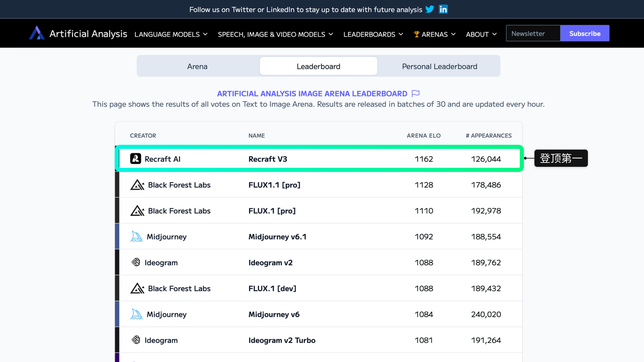Click the Subscribe button
This screenshot has width=644, height=362.
pyautogui.click(x=585, y=33)
